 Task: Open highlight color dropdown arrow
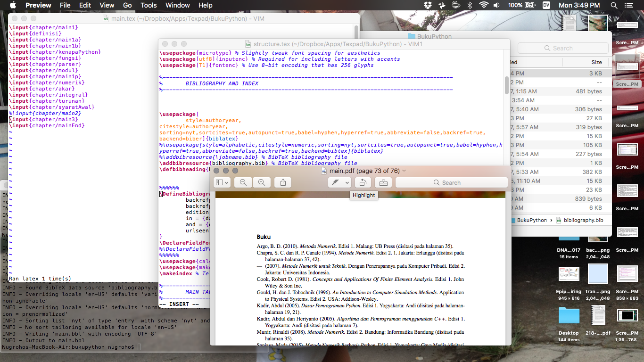click(347, 182)
